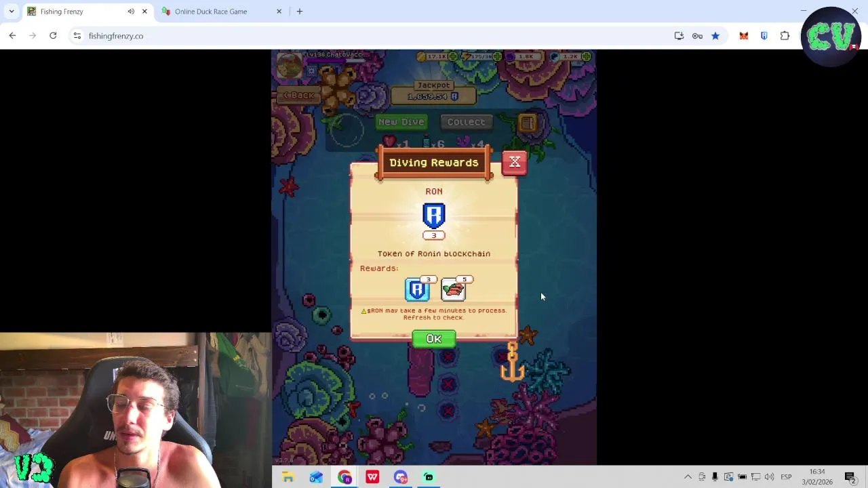Confirm rewards with the green OK button
Image resolution: width=868 pixels, height=488 pixels.
tap(434, 339)
